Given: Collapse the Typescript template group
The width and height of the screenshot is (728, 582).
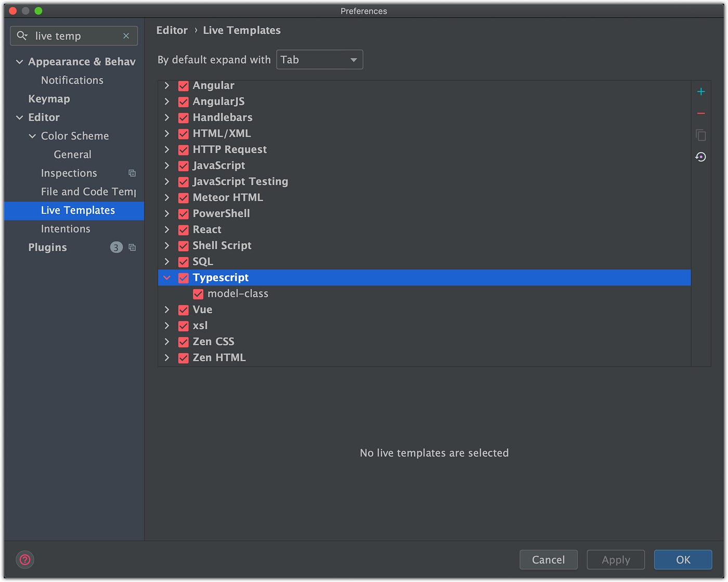Looking at the screenshot, I should [x=167, y=278].
